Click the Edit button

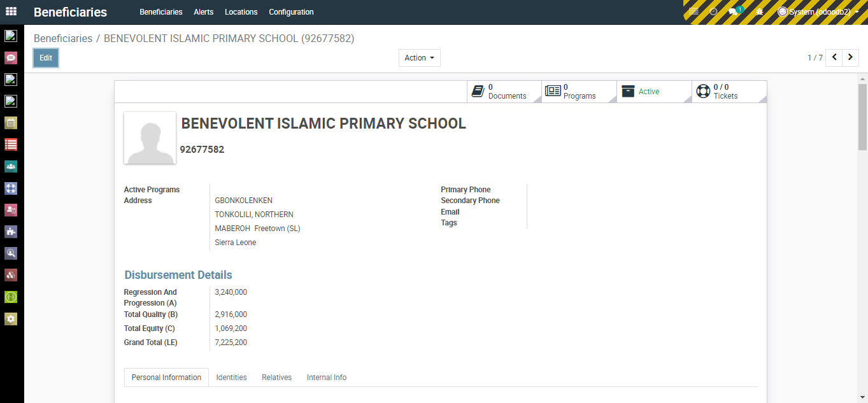tap(46, 58)
